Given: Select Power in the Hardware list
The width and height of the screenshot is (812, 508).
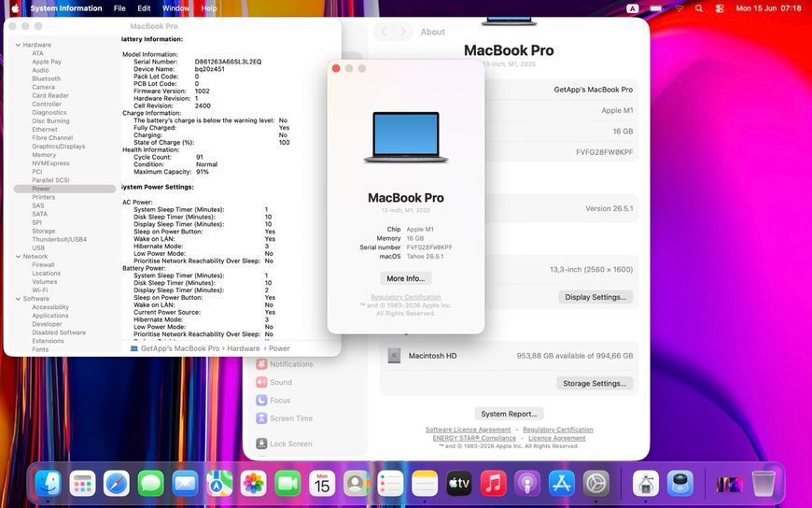Looking at the screenshot, I should pyautogui.click(x=64, y=189).
